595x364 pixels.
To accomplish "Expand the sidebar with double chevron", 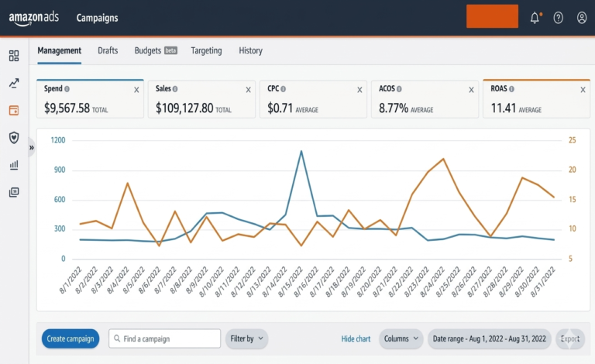I will coord(32,147).
